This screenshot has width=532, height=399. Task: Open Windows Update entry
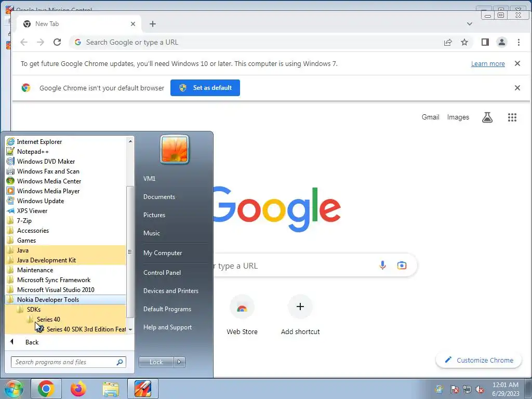click(66, 201)
